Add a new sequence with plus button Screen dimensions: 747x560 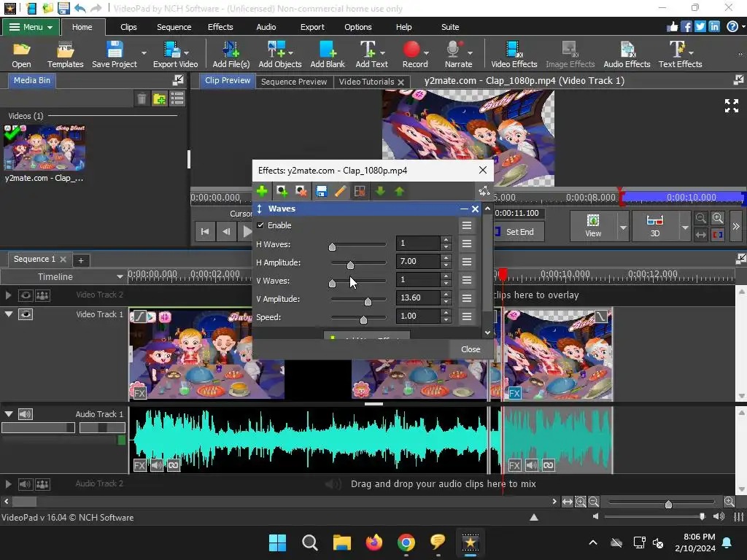81,260
